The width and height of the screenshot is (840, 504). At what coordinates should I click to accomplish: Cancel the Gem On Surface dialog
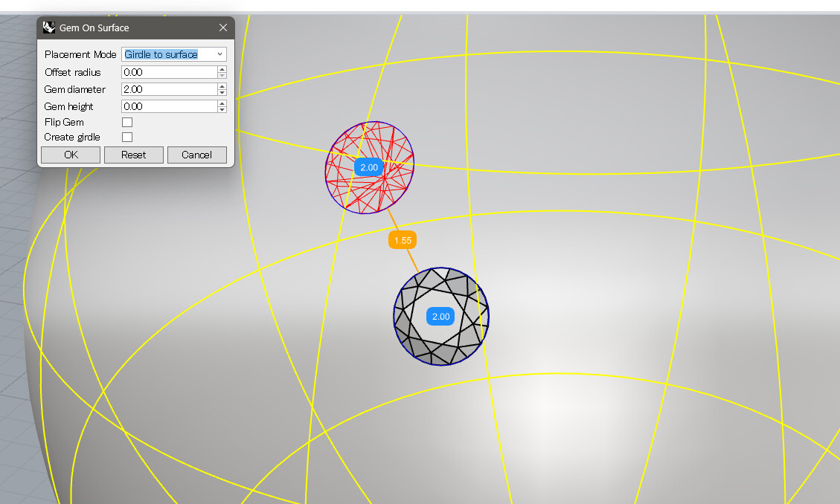pyautogui.click(x=196, y=155)
